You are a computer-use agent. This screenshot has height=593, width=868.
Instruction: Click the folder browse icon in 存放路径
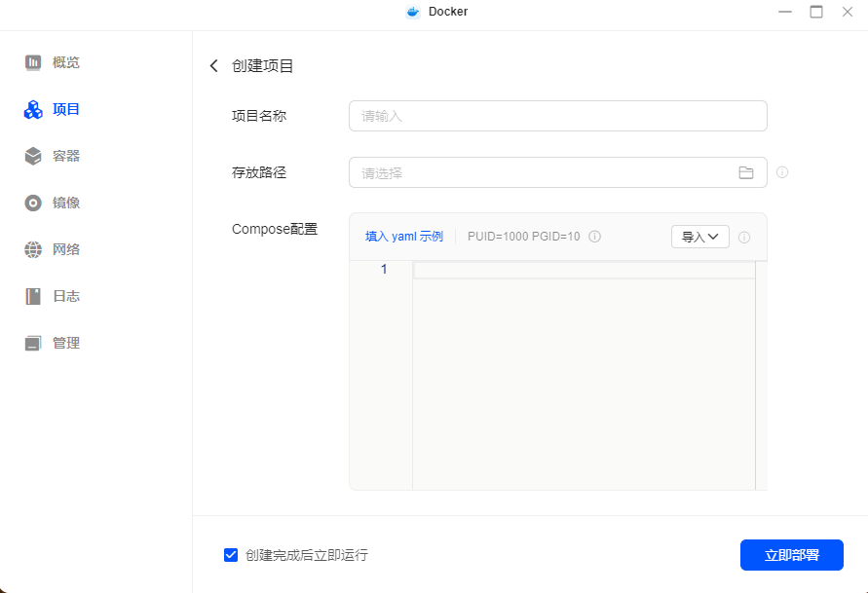coord(746,173)
